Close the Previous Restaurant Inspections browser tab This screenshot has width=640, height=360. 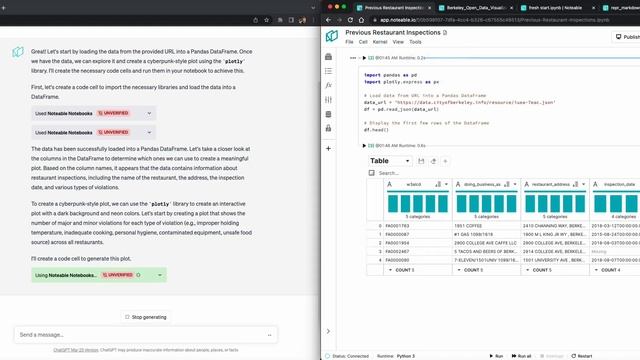(429, 8)
